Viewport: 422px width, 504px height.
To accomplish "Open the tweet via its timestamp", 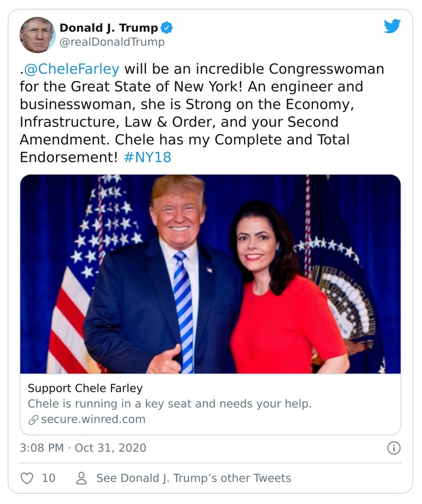I will tap(82, 448).
